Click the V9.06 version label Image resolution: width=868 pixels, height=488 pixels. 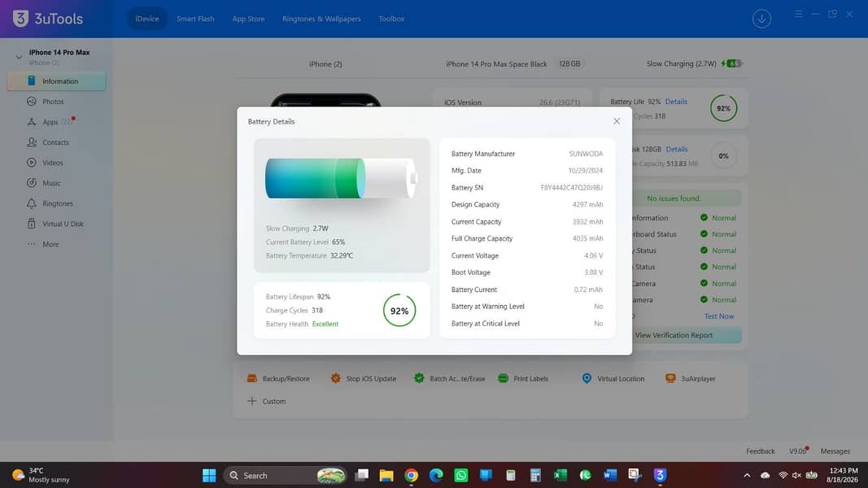point(798,451)
